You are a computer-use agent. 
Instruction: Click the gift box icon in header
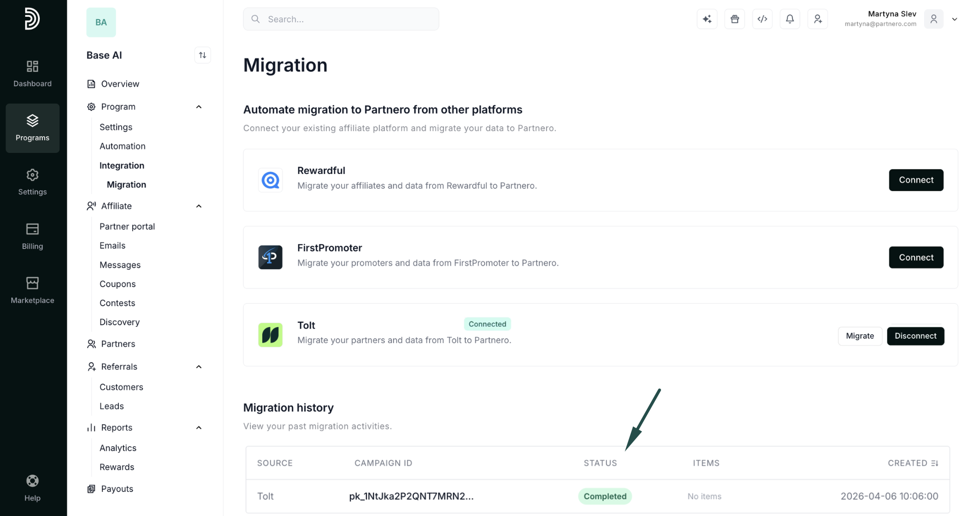coord(735,19)
